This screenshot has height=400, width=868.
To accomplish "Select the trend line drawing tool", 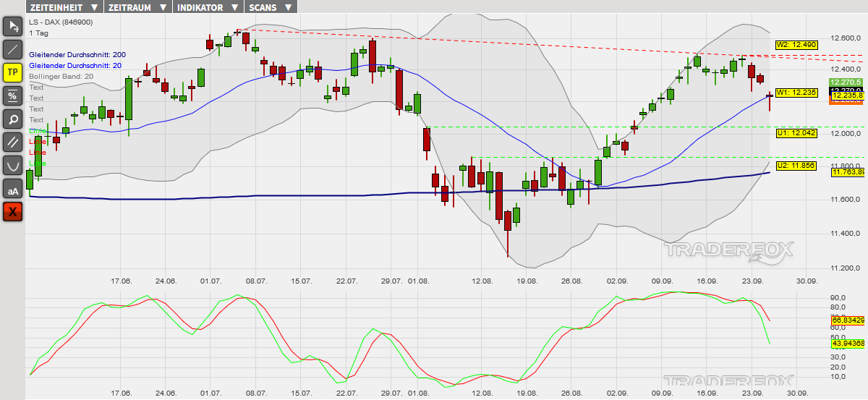I will point(13,50).
